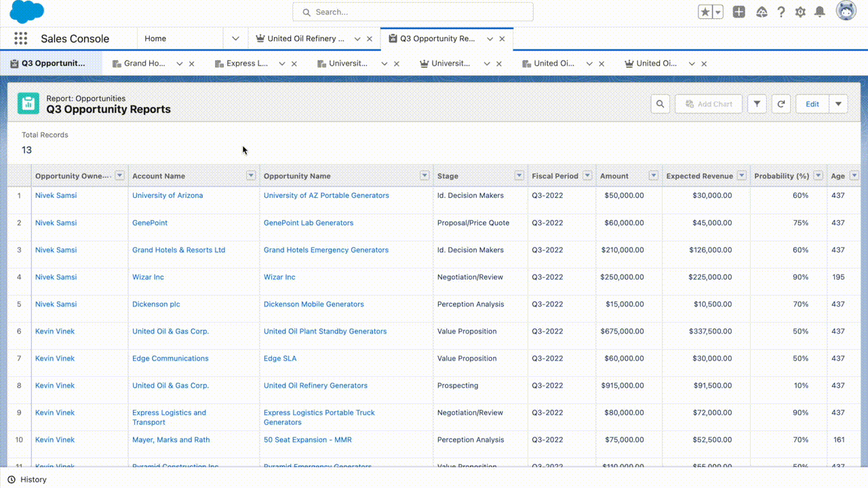This screenshot has height=488, width=868.
Task: Click the Total Records count 13
Action: tap(26, 150)
